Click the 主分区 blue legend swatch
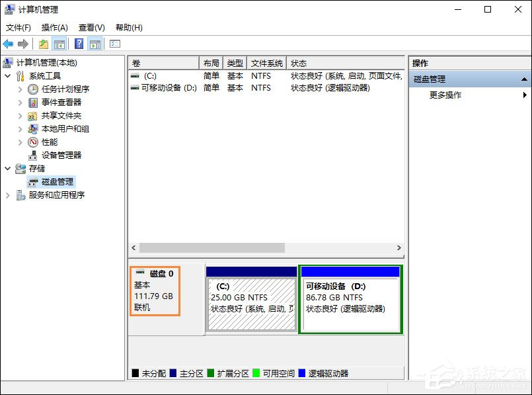Image resolution: width=532 pixels, height=395 pixels. click(x=172, y=373)
